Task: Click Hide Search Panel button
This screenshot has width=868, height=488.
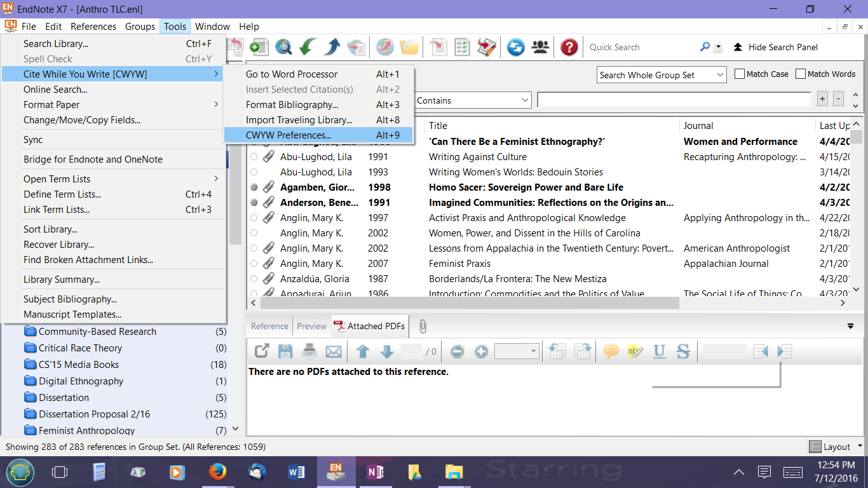Action: 775,47
